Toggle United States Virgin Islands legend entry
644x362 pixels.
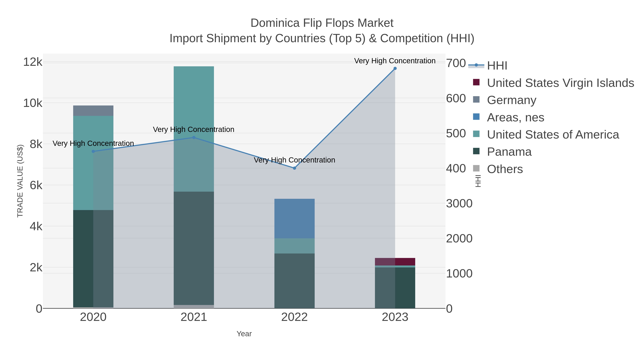point(553,83)
